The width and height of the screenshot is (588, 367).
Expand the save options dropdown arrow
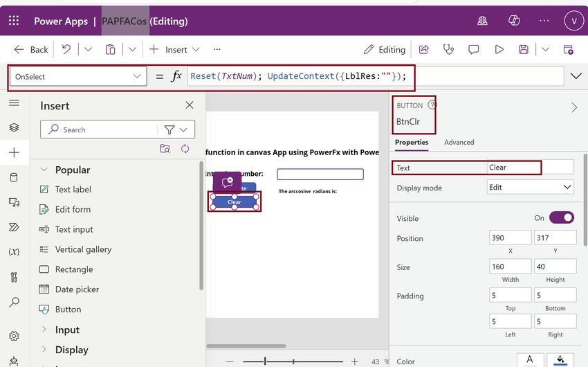(545, 49)
